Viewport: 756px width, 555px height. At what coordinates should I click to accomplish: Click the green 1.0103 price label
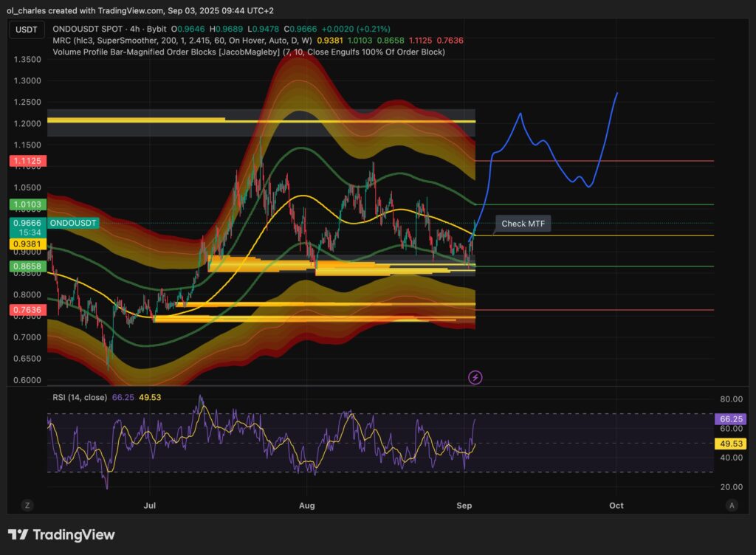pos(27,204)
